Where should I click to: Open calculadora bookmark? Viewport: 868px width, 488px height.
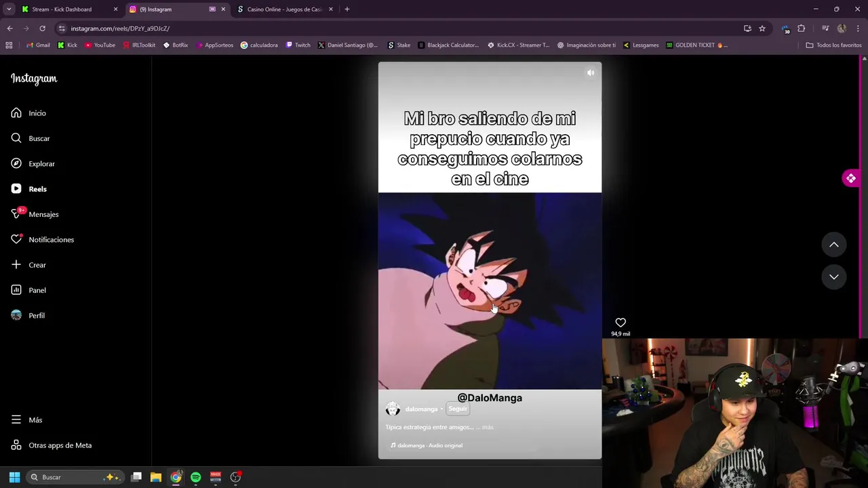point(259,45)
